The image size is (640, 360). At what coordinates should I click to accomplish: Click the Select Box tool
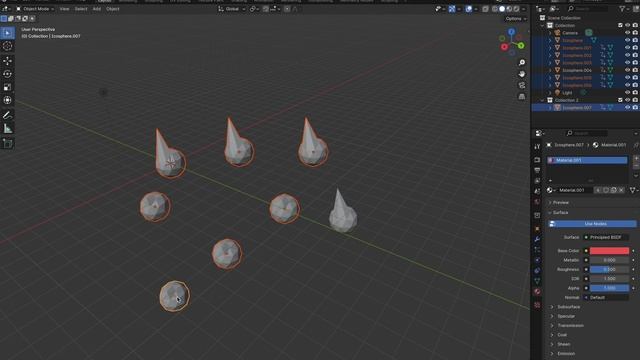click(x=7, y=33)
